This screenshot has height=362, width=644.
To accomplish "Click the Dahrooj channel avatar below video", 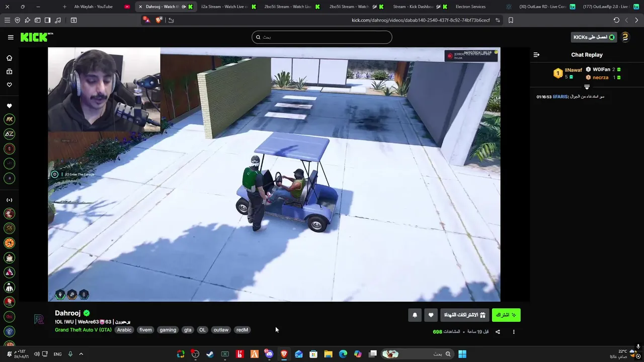I will 39,320.
